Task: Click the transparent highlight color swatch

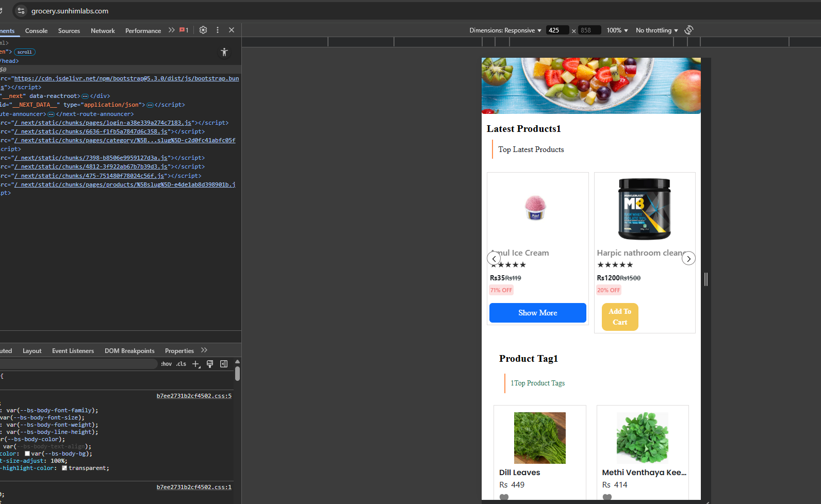Action: tap(64, 468)
